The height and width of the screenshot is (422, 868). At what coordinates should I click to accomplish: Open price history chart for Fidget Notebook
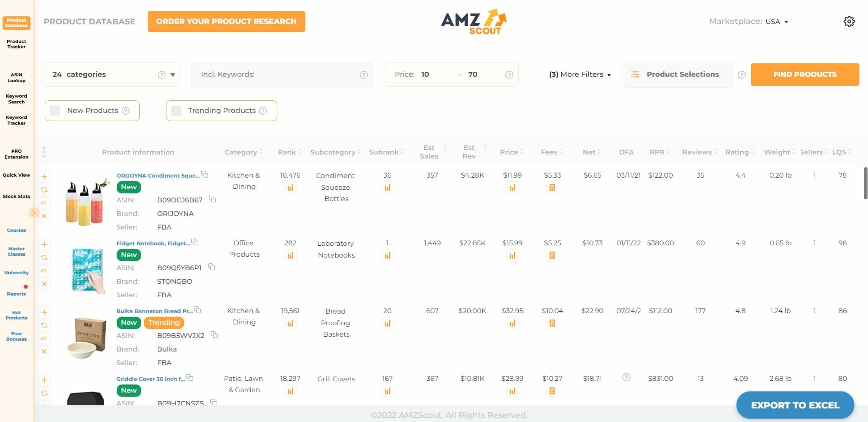512,255
